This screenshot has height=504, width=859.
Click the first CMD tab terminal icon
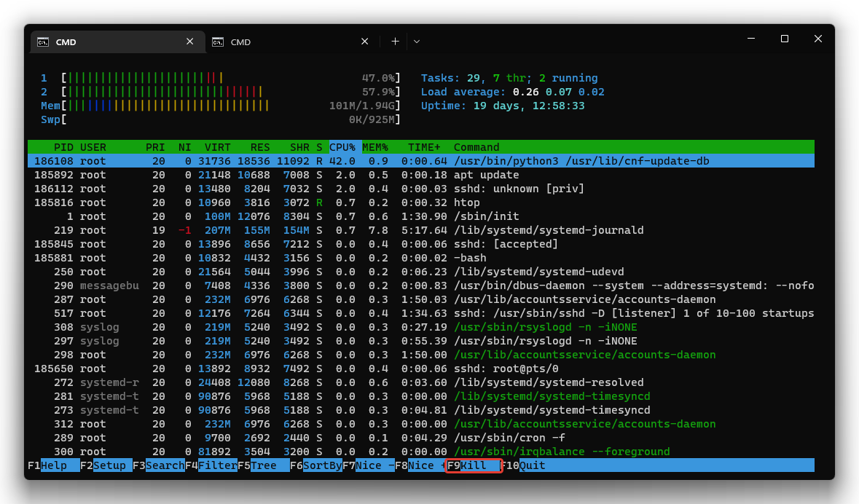[x=43, y=42]
